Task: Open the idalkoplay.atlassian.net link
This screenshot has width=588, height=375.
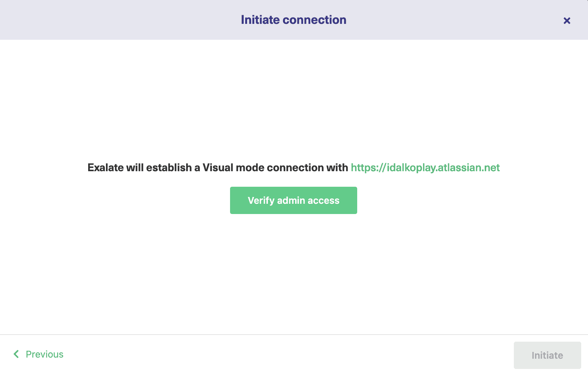Action: [x=425, y=167]
